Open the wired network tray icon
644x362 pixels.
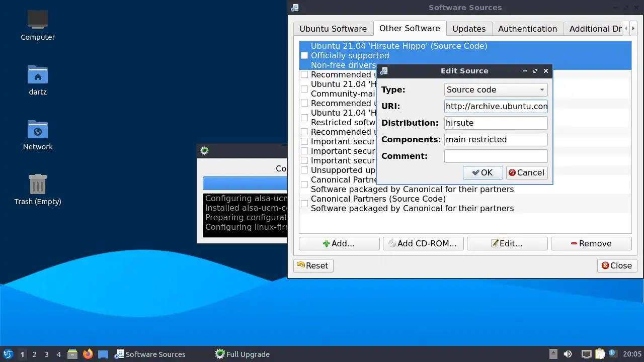586,354
